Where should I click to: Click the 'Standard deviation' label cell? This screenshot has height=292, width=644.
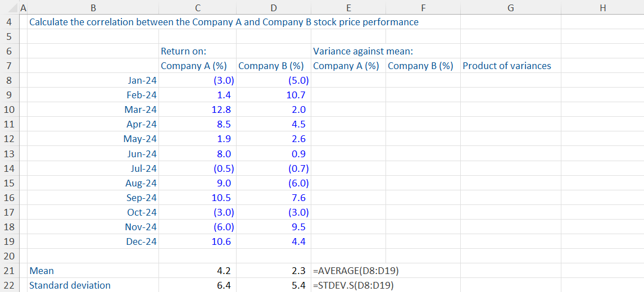(x=93, y=285)
